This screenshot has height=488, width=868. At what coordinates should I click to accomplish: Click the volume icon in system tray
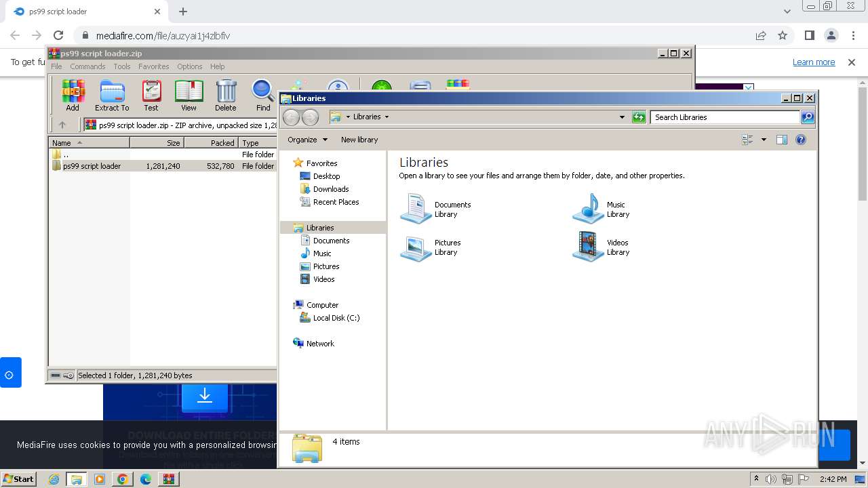coord(771,479)
